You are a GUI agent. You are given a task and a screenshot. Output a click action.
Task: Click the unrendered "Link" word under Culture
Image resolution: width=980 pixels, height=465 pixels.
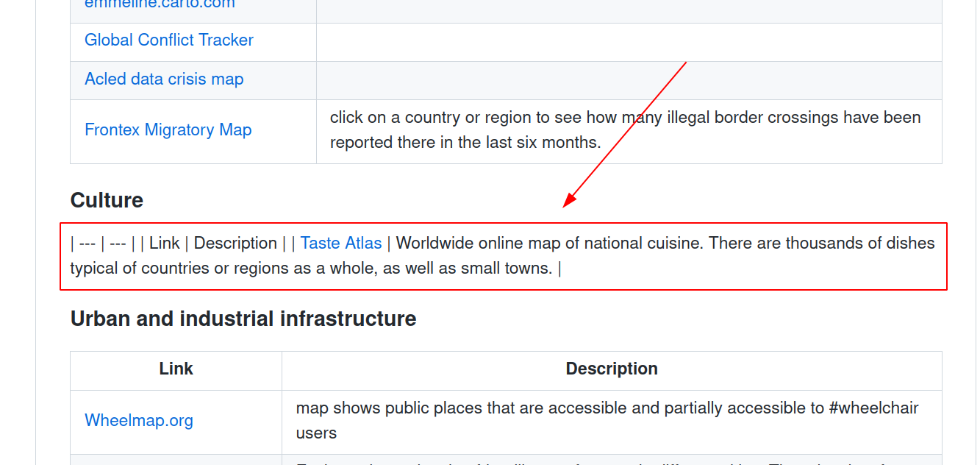(x=165, y=244)
